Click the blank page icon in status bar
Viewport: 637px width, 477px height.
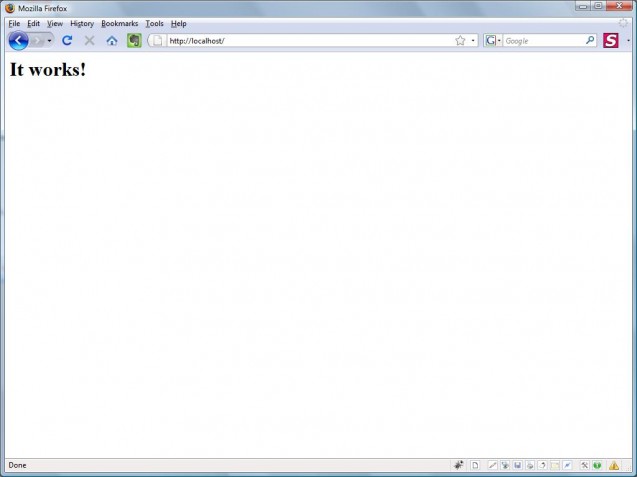(x=475, y=465)
